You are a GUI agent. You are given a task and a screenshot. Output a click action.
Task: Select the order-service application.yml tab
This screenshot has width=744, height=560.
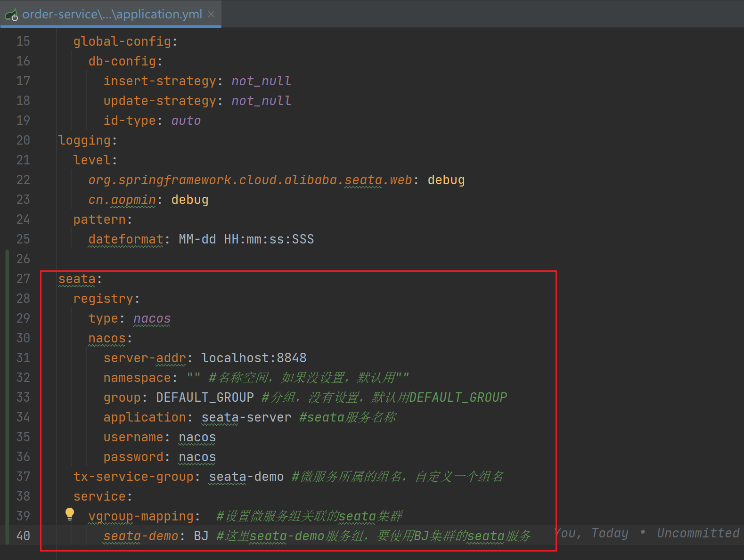pyautogui.click(x=111, y=14)
